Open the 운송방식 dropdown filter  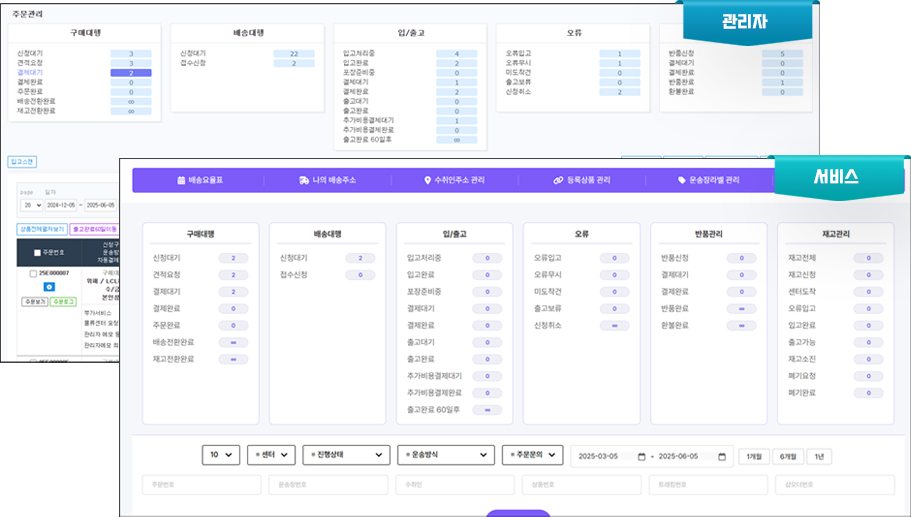point(446,455)
